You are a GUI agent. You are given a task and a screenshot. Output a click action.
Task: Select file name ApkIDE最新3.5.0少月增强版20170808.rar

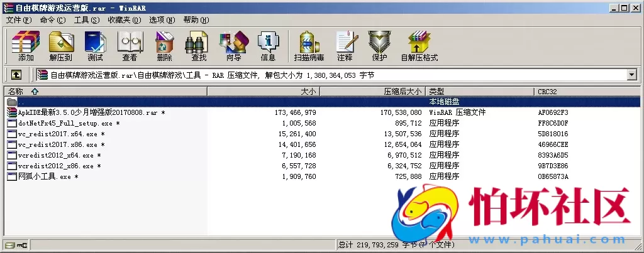click(x=89, y=112)
